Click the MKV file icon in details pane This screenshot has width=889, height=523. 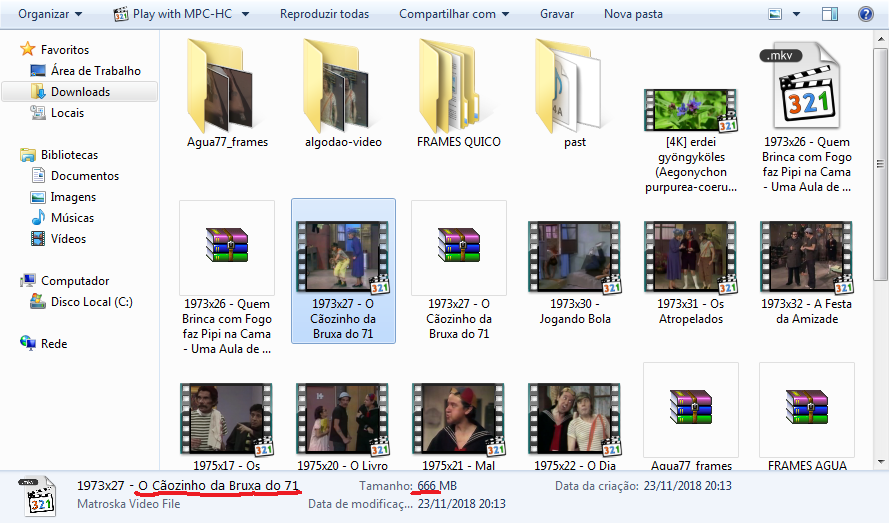tap(38, 496)
